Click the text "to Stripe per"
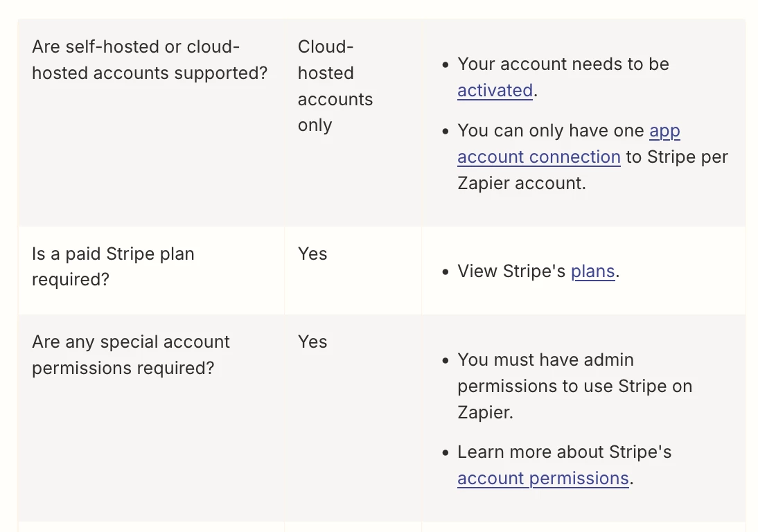Screen dimensions: 758x532 pos(677,157)
